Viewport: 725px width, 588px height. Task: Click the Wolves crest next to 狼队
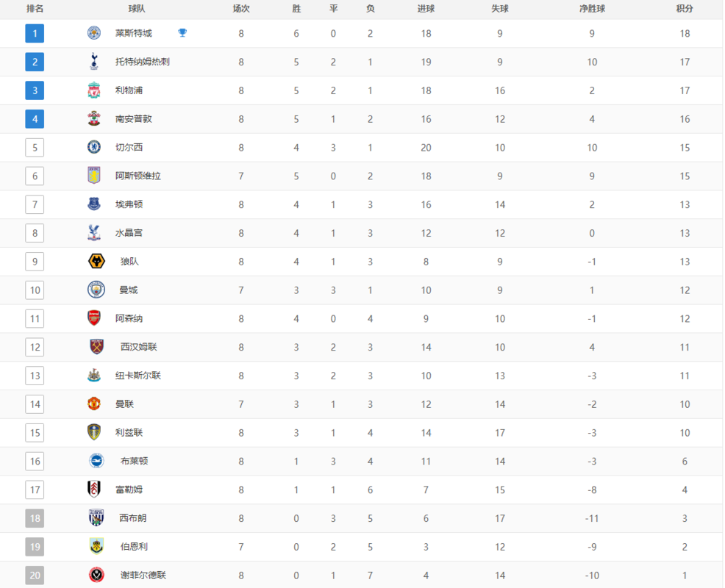[x=96, y=261]
